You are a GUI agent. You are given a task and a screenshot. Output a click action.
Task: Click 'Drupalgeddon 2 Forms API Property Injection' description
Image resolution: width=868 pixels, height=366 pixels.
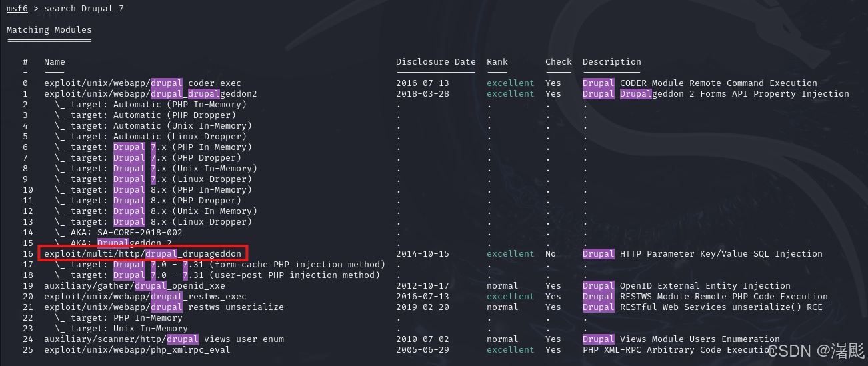coord(735,94)
